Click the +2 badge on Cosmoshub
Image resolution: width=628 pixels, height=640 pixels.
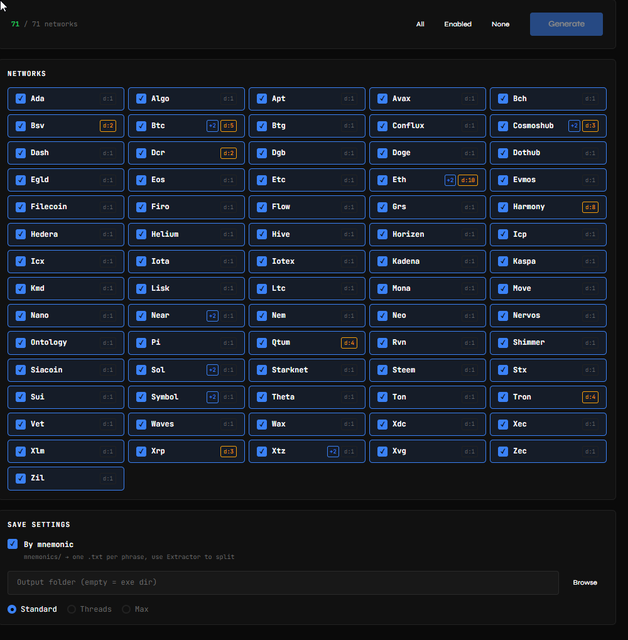click(574, 126)
